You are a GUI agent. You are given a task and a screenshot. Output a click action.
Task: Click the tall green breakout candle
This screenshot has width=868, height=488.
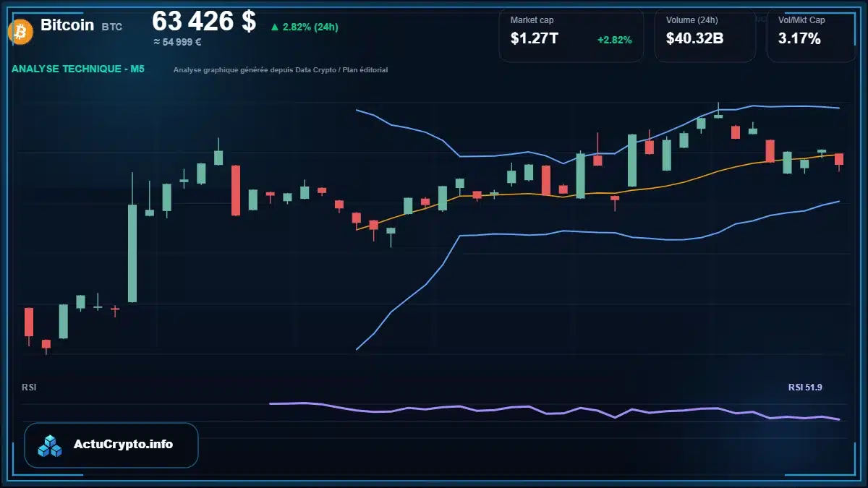132,253
